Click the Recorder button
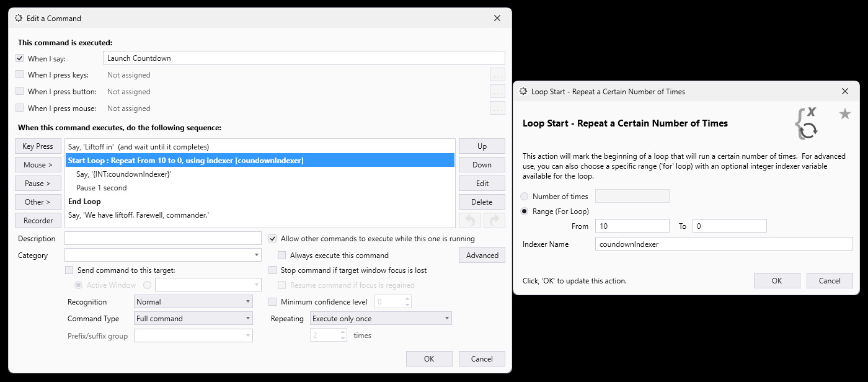Viewport: 868px width, 382px height. (38, 220)
